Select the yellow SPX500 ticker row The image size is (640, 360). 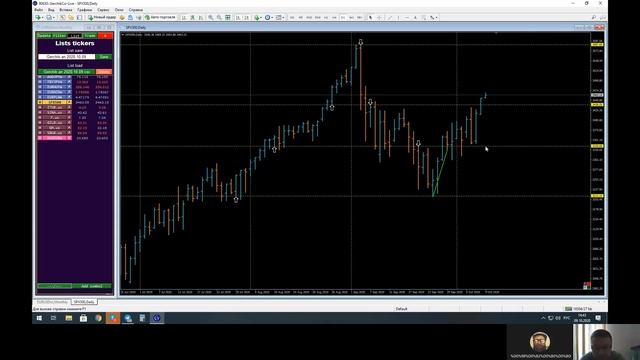(55, 102)
